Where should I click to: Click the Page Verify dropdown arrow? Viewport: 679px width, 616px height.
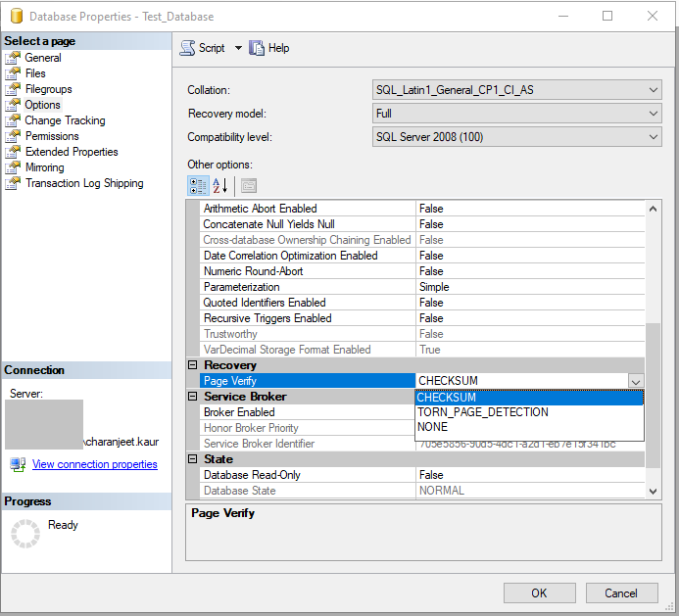[636, 381]
